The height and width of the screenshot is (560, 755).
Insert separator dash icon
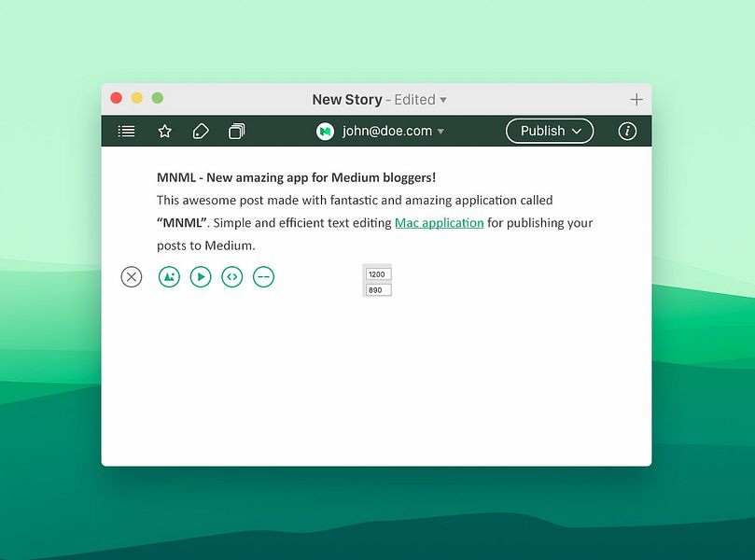click(263, 277)
